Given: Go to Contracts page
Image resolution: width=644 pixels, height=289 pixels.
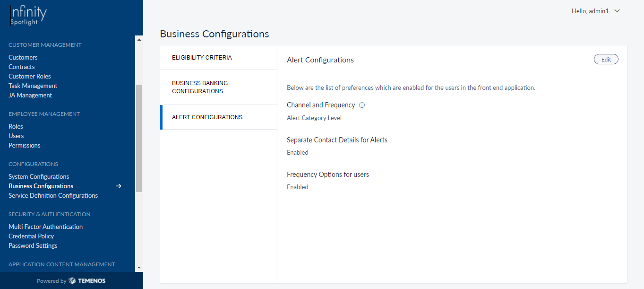Looking at the screenshot, I should point(22,67).
